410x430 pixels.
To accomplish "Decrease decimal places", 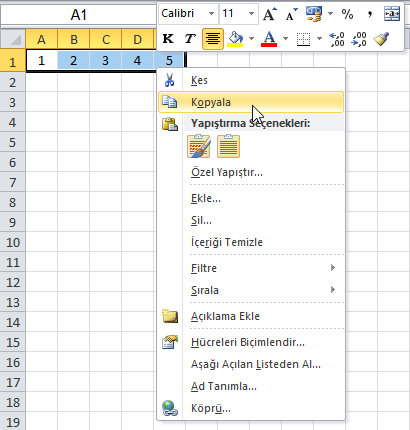I will [359, 39].
